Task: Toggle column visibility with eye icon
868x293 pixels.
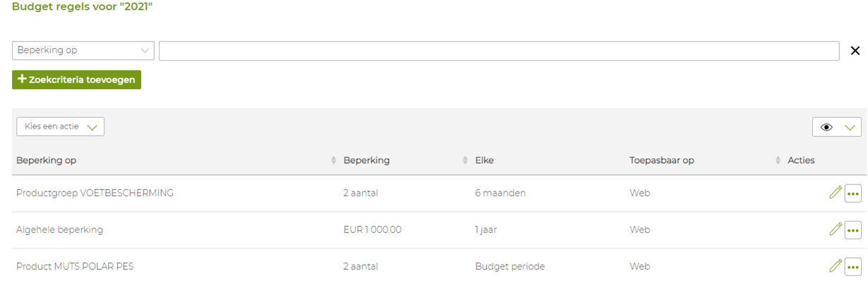Action: (x=827, y=127)
